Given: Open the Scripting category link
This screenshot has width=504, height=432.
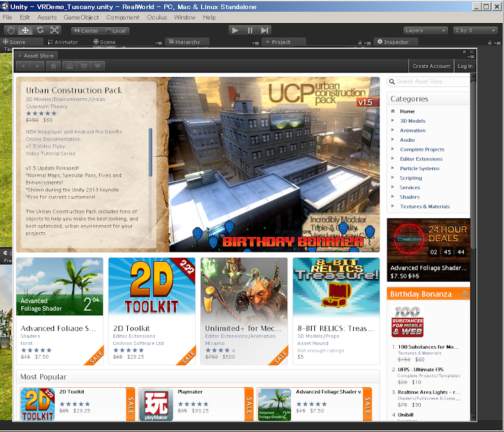Looking at the screenshot, I should point(411,178).
